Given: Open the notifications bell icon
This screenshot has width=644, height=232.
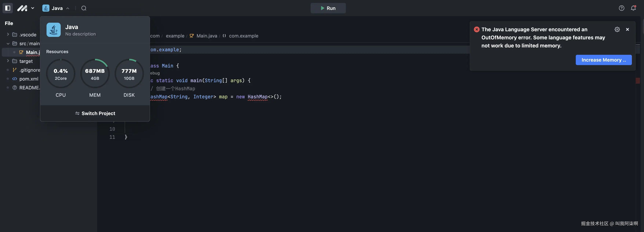Looking at the screenshot, I should point(633,8).
